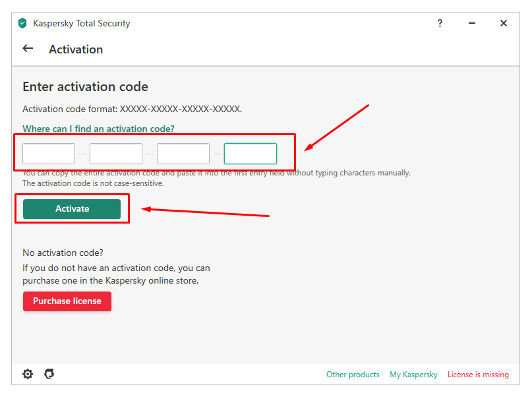Screen dimensions: 532x399
Task: Click the red Purchase license button
Action: point(67,301)
